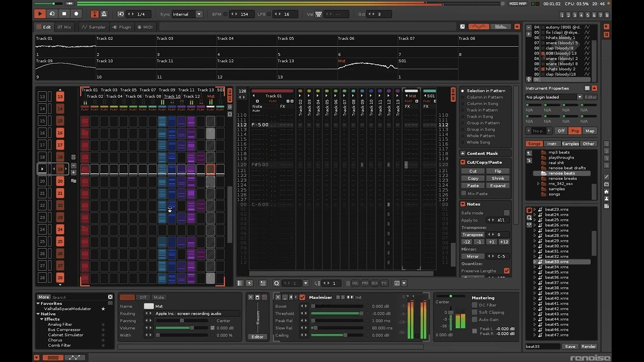Collapse the Cut/Copy/Paste section

point(462,162)
